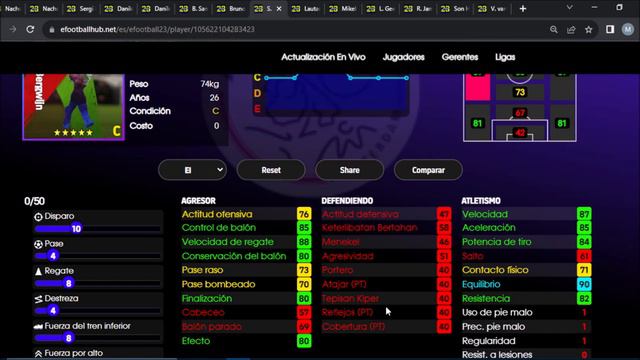Open the browser side panel icon

pyautogui.click(x=610, y=29)
